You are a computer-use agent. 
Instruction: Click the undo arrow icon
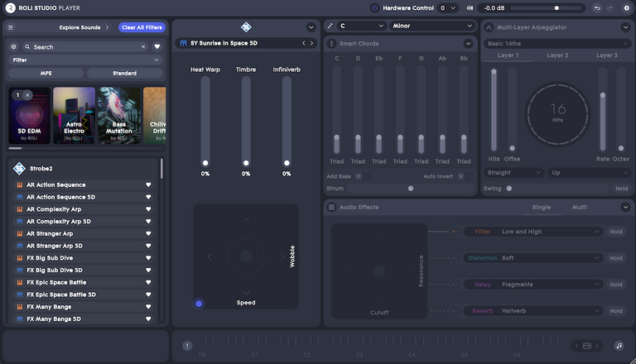click(597, 7)
